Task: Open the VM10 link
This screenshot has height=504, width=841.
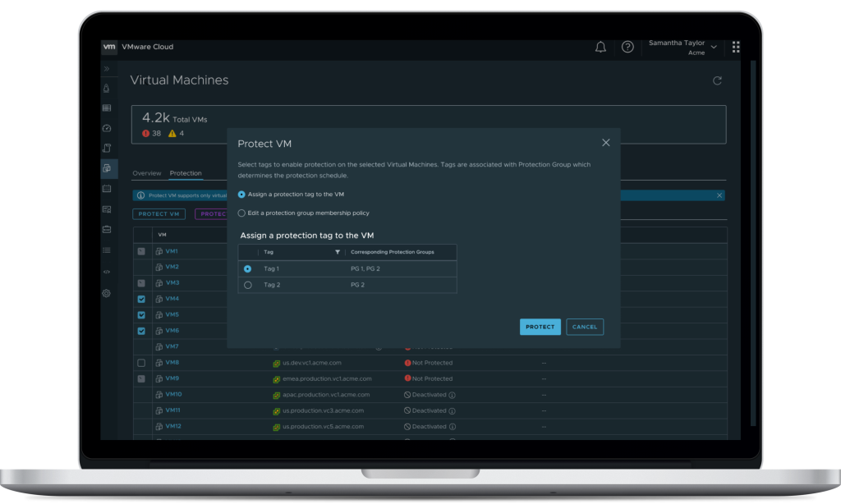Action: [x=174, y=394]
